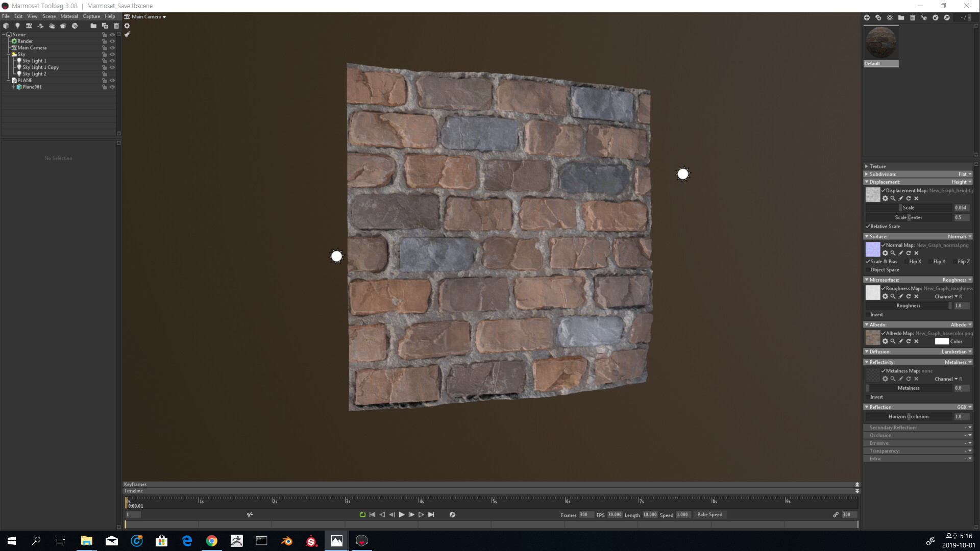Screen dimensions: 980x551
Task: Open the Main Camera selector at viewport top
Action: [x=146, y=16]
